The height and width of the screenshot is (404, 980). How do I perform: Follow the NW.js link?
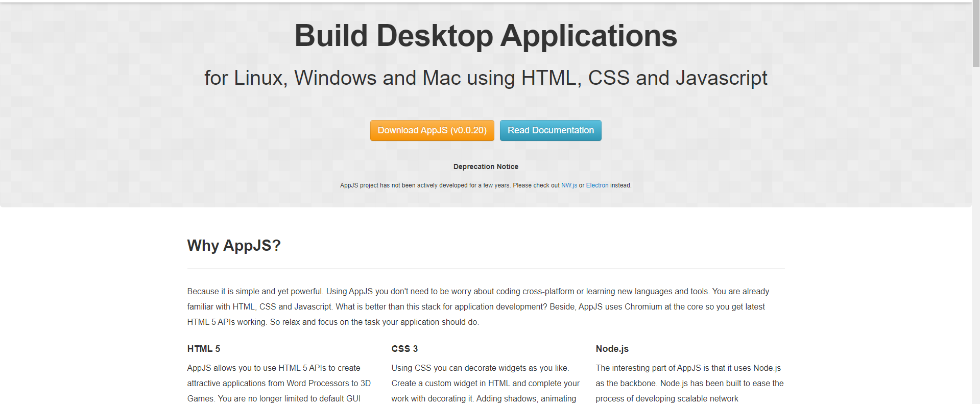569,185
